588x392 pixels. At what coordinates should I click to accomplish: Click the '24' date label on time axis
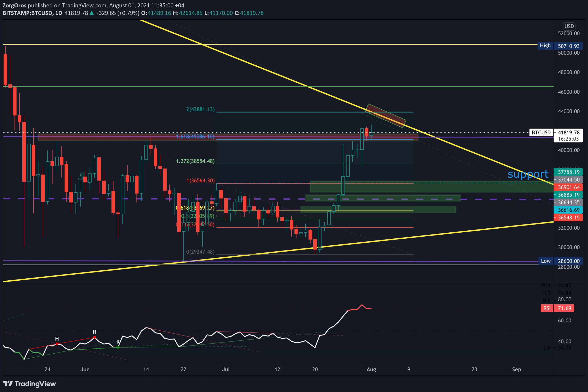click(x=47, y=369)
